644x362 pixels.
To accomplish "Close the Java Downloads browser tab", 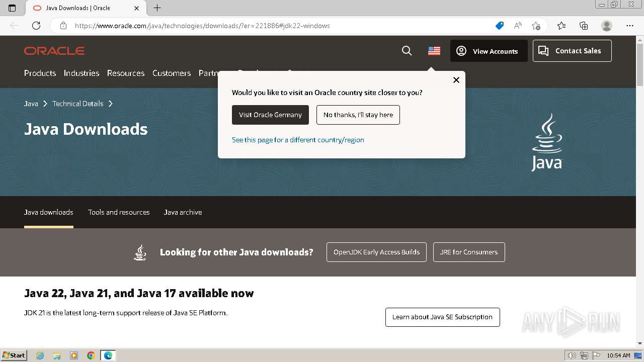I will click(137, 8).
